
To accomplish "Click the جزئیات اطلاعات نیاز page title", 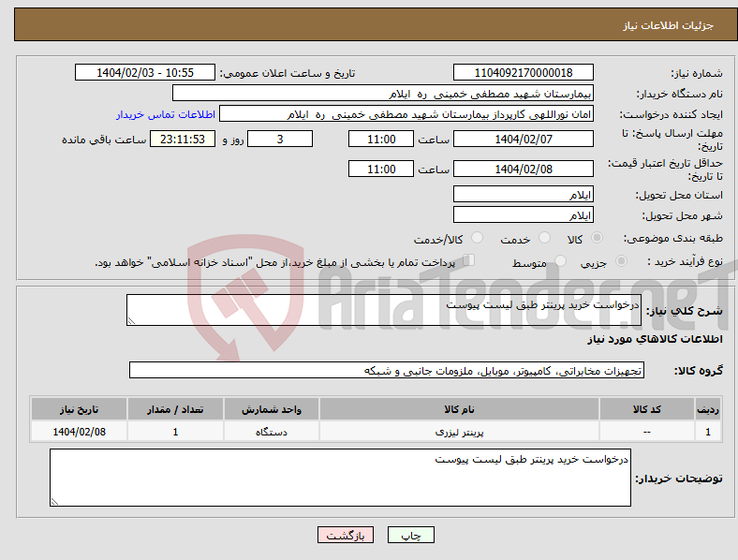I will [669, 25].
